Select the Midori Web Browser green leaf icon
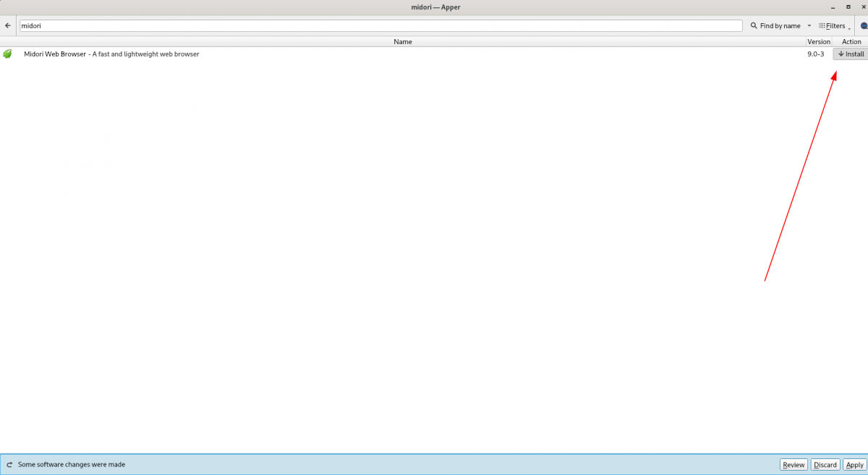This screenshot has width=868, height=475. pos(7,54)
